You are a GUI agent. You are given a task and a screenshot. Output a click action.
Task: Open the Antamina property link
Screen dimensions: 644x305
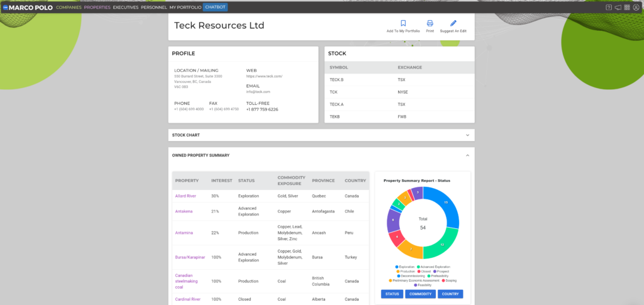click(x=184, y=233)
